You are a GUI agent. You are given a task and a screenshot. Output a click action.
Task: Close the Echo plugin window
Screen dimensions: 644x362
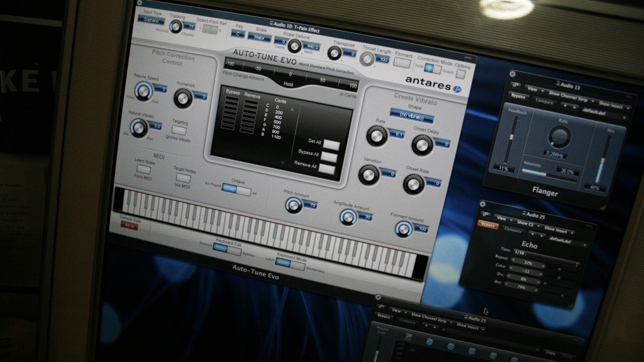[482, 203]
